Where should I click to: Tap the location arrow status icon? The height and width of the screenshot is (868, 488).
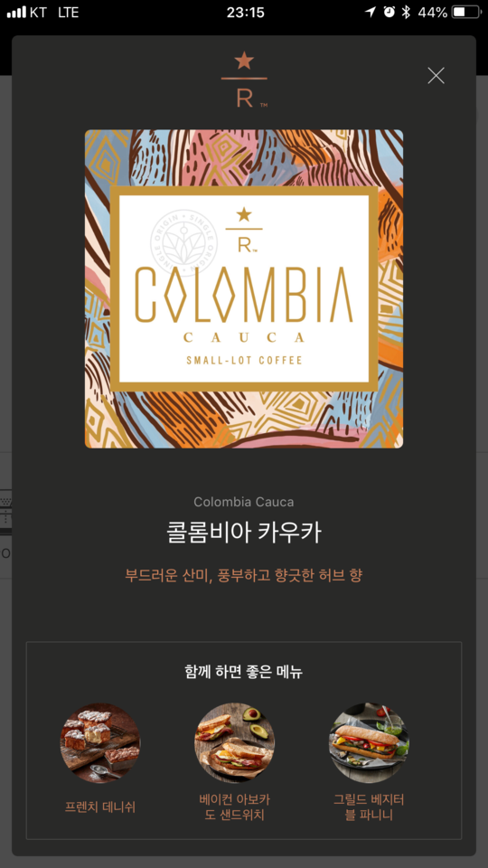point(371,12)
